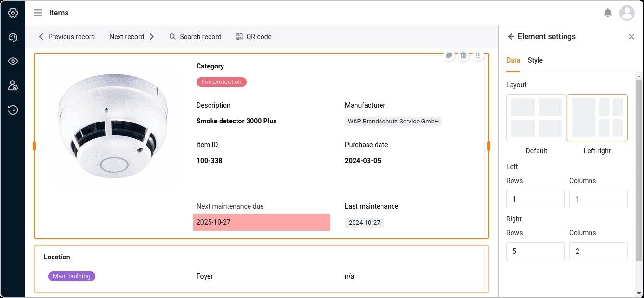644x298 pixels.
Task: Open user permissions icon in sidebar
Action: coord(13,85)
